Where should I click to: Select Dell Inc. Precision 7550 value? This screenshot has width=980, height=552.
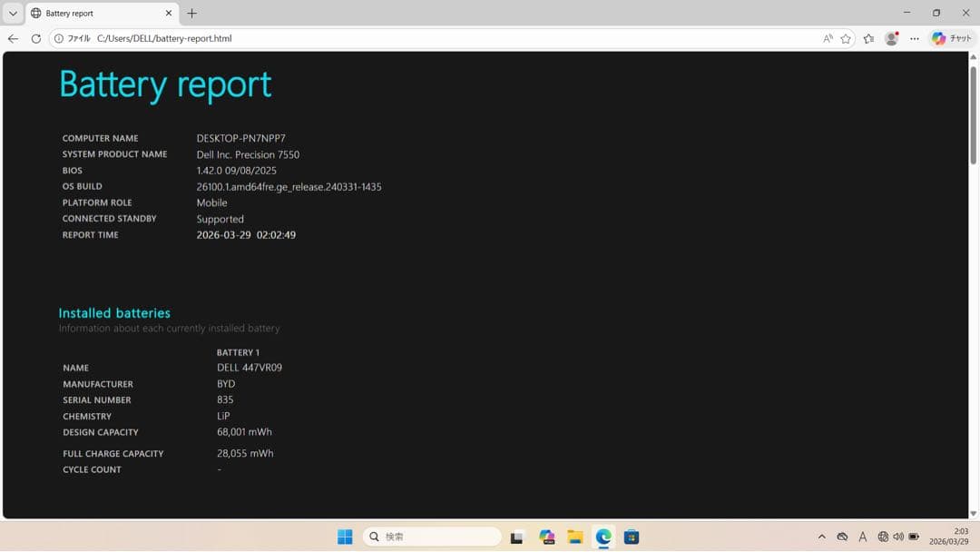248,154
